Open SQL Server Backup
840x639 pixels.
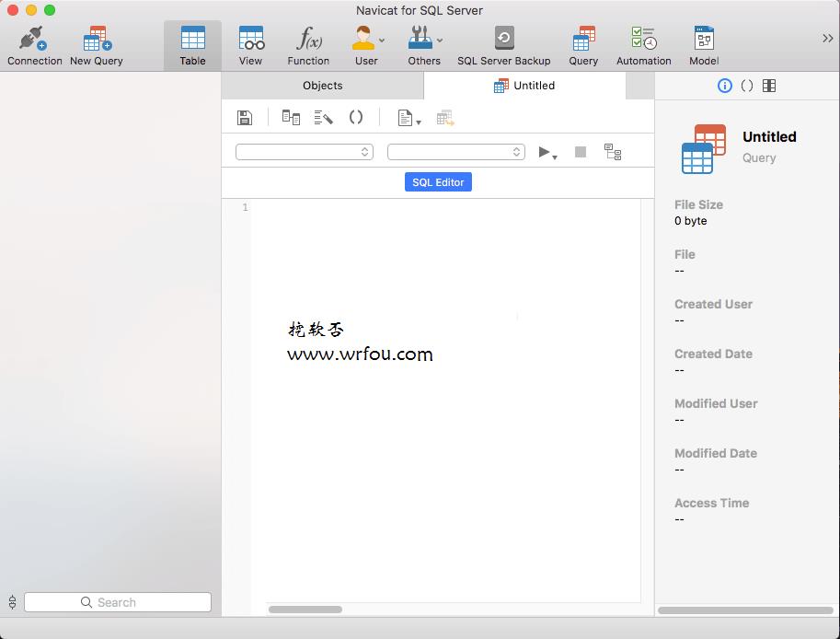point(503,45)
